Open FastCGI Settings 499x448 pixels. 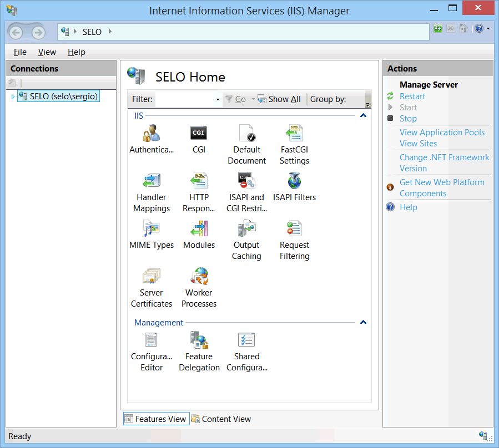(294, 145)
